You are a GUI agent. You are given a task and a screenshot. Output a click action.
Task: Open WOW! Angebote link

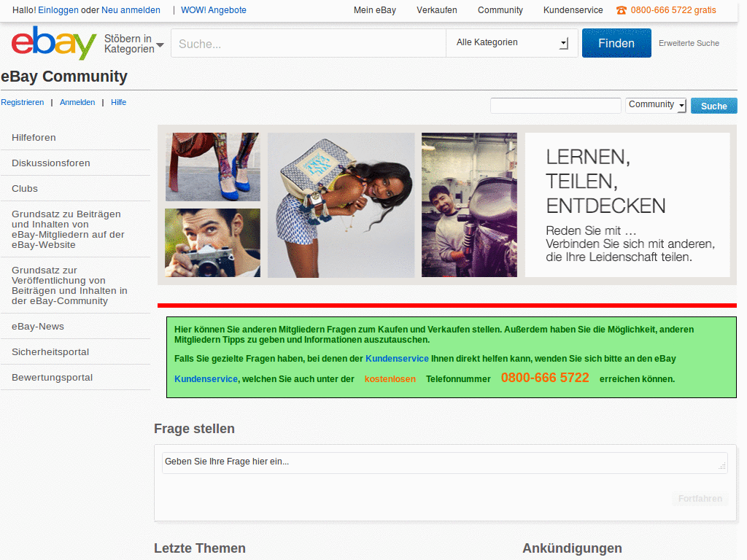214,10
